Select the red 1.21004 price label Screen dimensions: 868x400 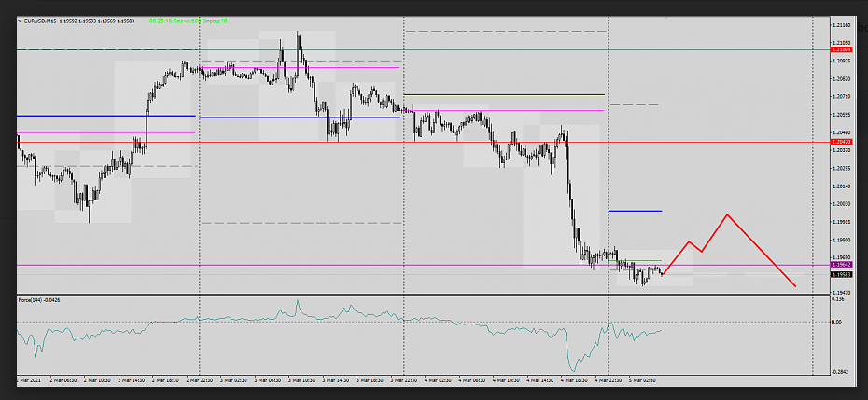(842, 49)
